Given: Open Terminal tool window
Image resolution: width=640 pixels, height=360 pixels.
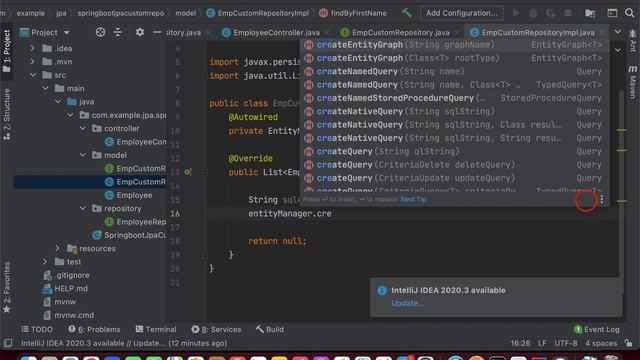Looking at the screenshot, I should (x=156, y=329).
